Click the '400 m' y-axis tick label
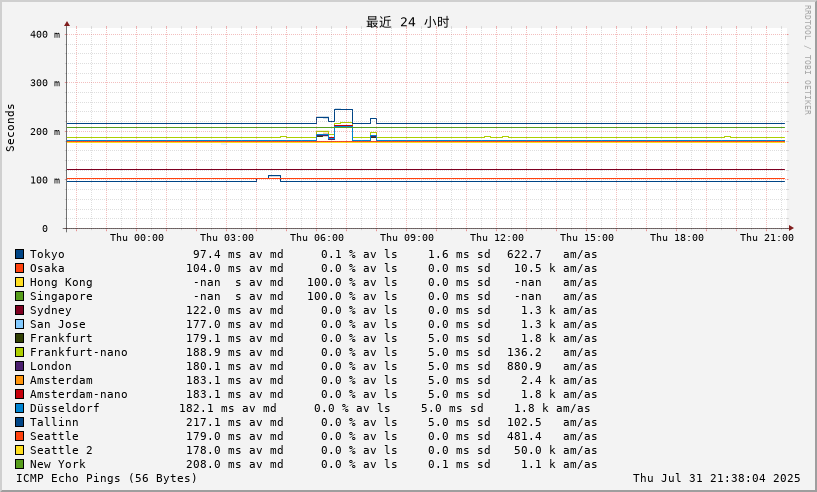Viewport: 817px width, 492px height. 45,34
